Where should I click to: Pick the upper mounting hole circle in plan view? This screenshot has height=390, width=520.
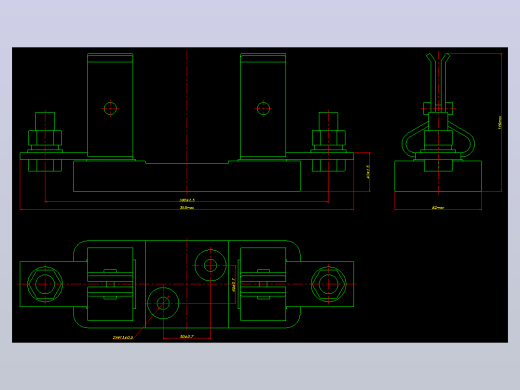tap(210, 265)
